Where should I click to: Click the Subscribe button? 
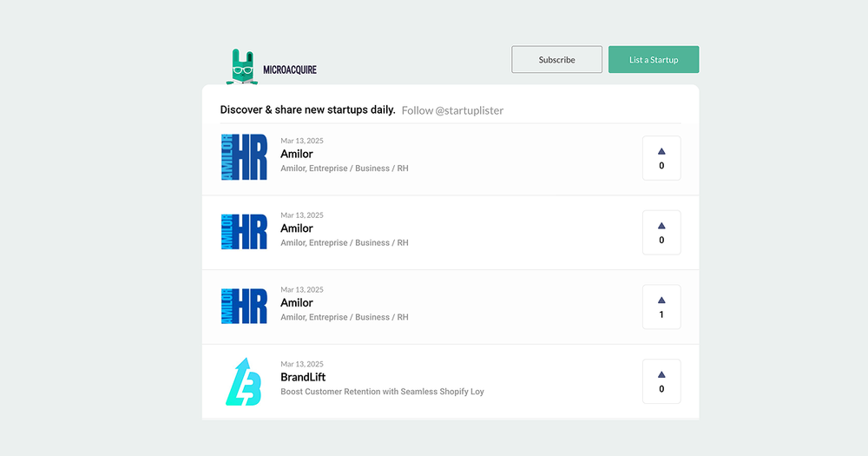point(556,59)
